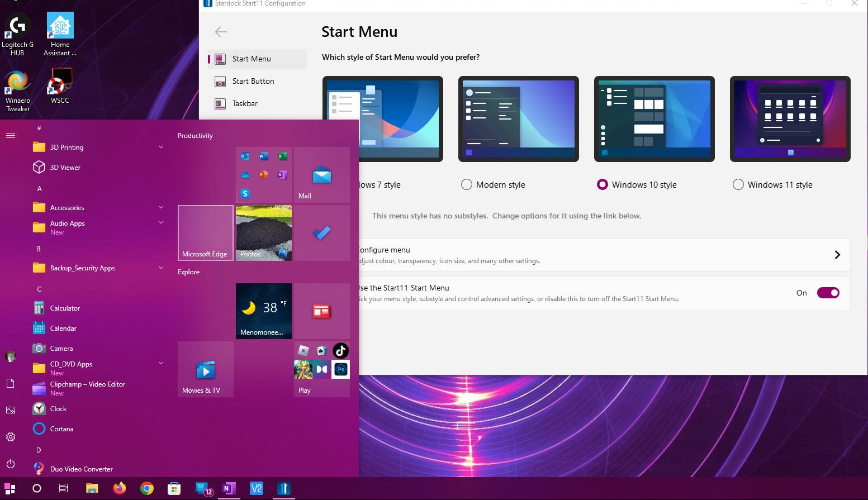The height and width of the screenshot is (500, 868).
Task: Open Cortana circle search on taskbar
Action: (36, 488)
